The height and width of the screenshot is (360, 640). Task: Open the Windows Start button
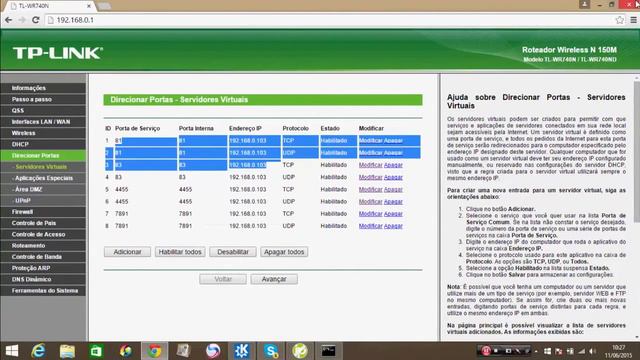click(12, 351)
